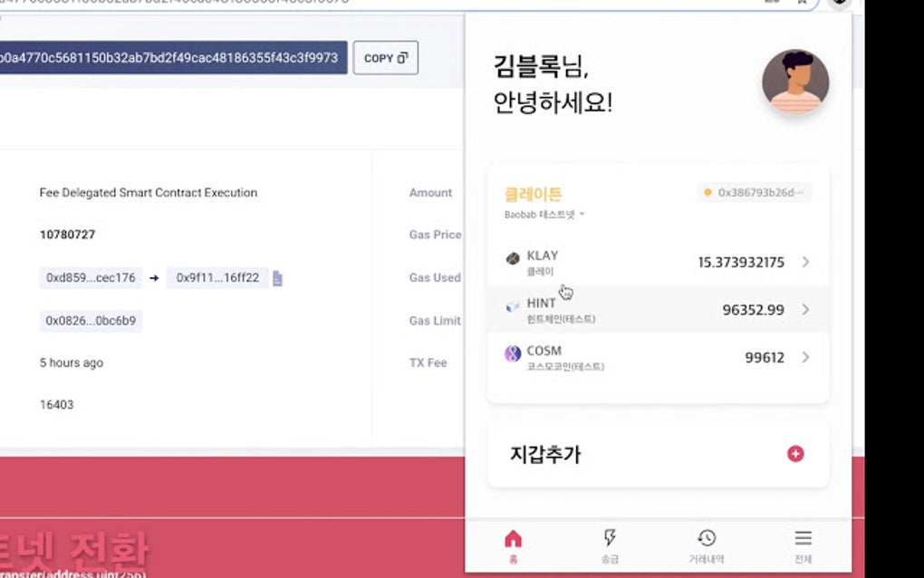This screenshot has width=924, height=578.
Task: Expand the KLAY balance row chevron
Action: click(x=804, y=262)
